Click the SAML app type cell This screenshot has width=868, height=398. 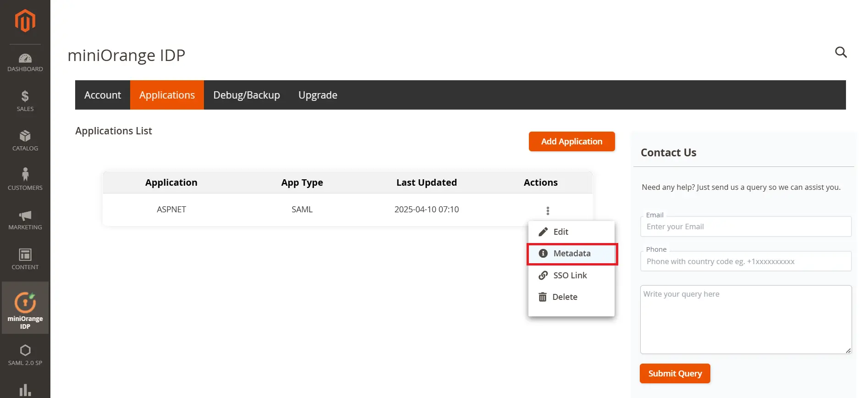click(x=302, y=210)
